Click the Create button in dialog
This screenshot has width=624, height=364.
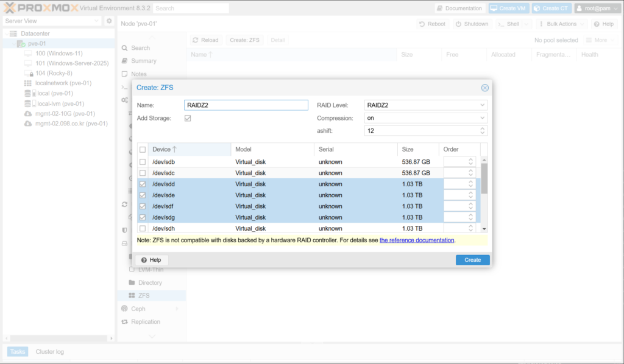[472, 260]
